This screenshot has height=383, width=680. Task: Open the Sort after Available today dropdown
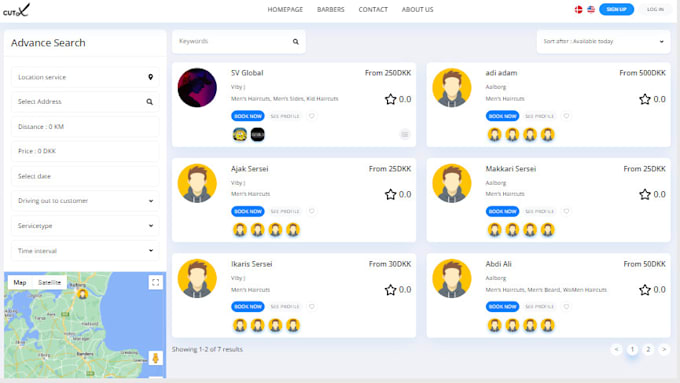(x=603, y=42)
